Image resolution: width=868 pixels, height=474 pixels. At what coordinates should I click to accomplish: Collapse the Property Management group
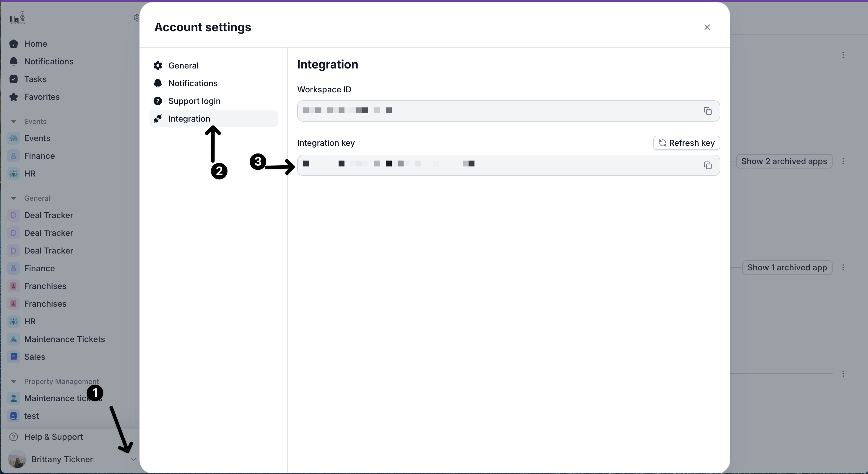click(14, 381)
